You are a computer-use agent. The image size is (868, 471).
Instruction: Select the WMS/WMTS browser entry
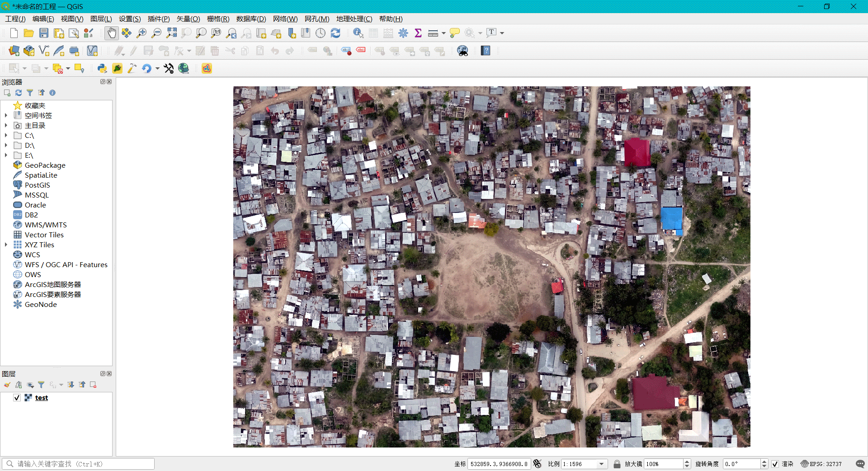coord(46,225)
